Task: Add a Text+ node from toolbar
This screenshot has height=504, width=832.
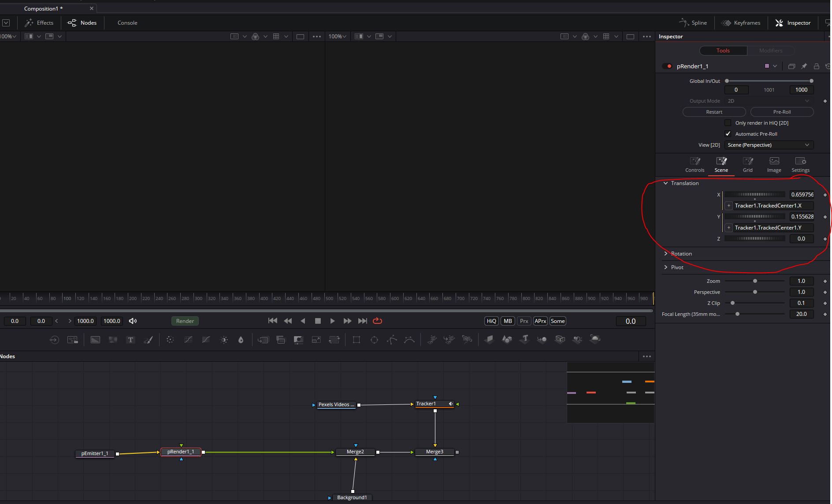Action: (x=130, y=340)
